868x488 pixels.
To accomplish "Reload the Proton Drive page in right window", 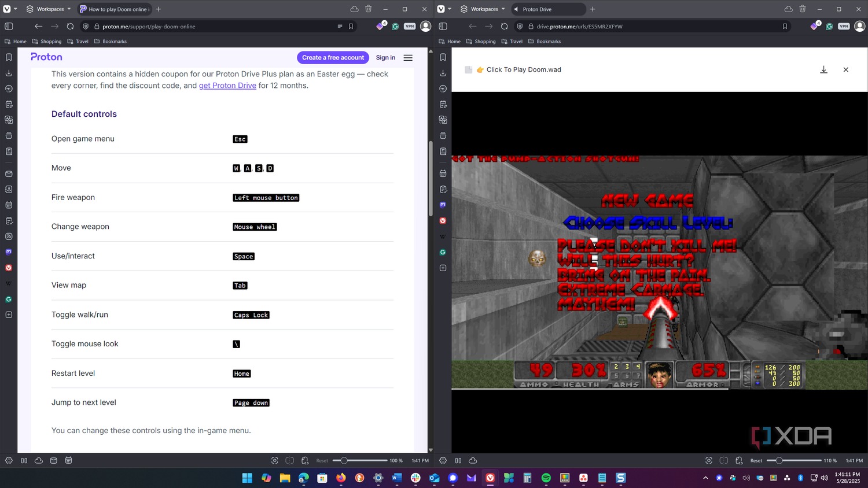I will tap(504, 26).
